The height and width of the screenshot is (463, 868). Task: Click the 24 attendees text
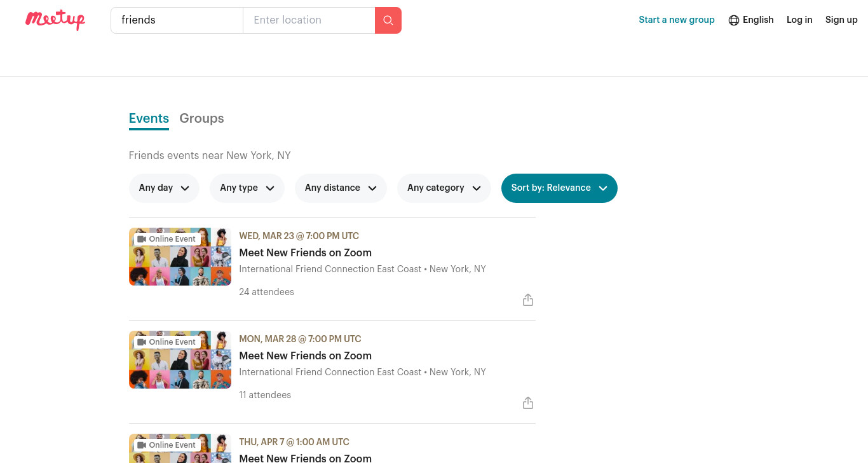coord(266,293)
